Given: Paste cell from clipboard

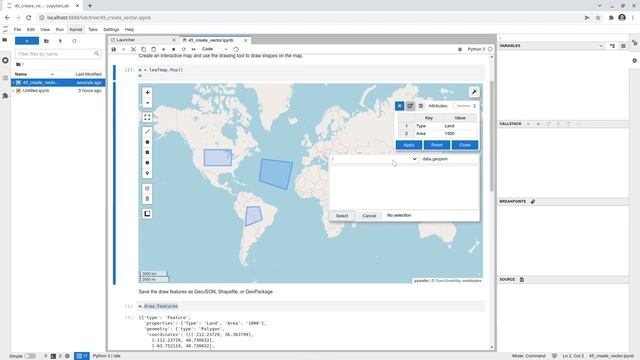Looking at the screenshot, I should pyautogui.click(x=153, y=49).
